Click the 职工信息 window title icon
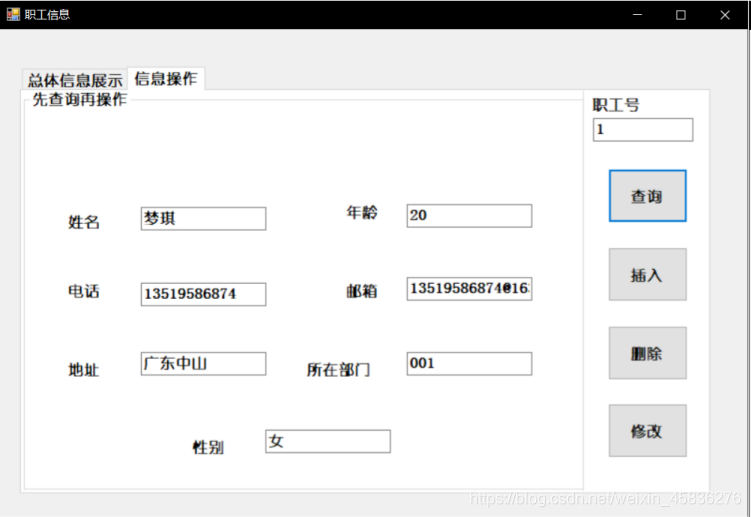Image resolution: width=751 pixels, height=517 pixels. click(13, 14)
